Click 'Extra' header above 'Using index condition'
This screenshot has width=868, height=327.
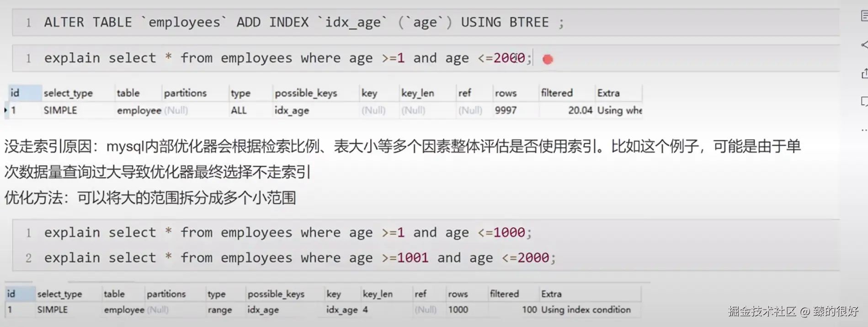click(551, 294)
